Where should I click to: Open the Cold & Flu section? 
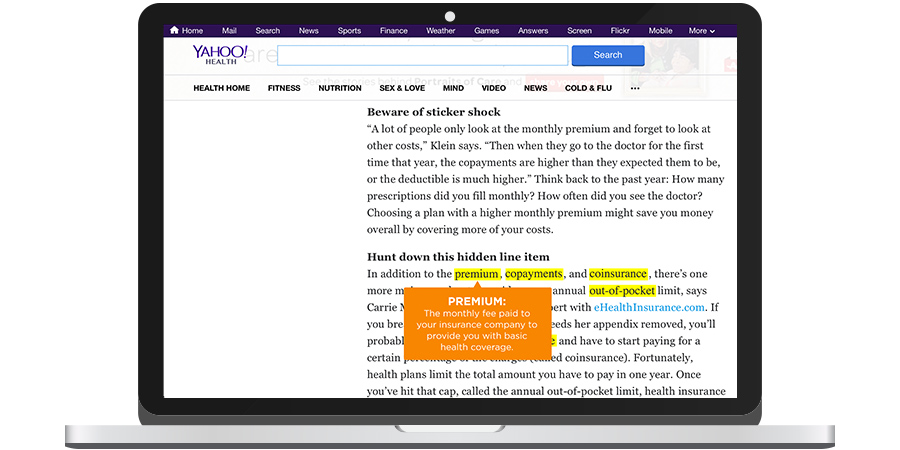click(588, 88)
